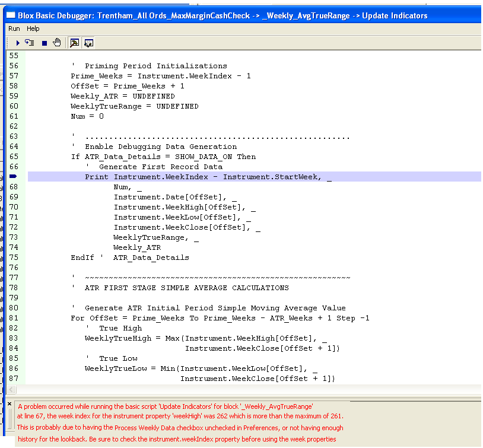Image resolution: width=483 pixels, height=448 pixels.
Task: Click the horizontal scrollbar left arrow
Action: pyautogui.click(x=12, y=389)
